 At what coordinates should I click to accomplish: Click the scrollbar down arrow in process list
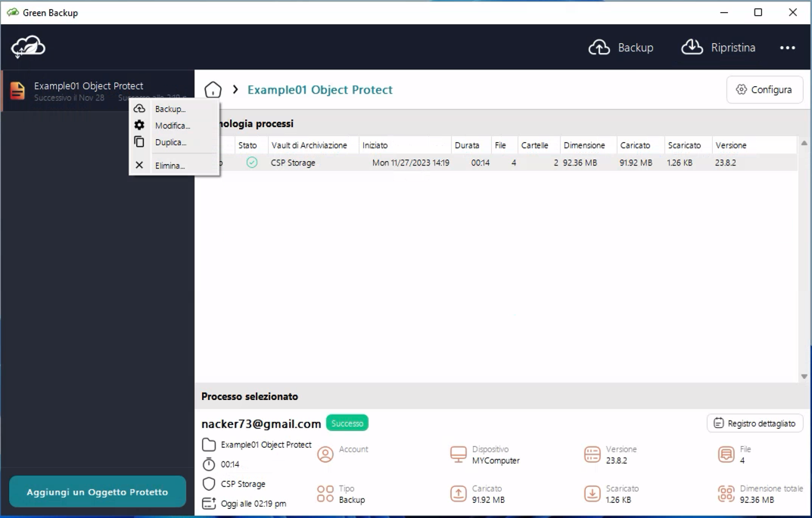coord(804,377)
